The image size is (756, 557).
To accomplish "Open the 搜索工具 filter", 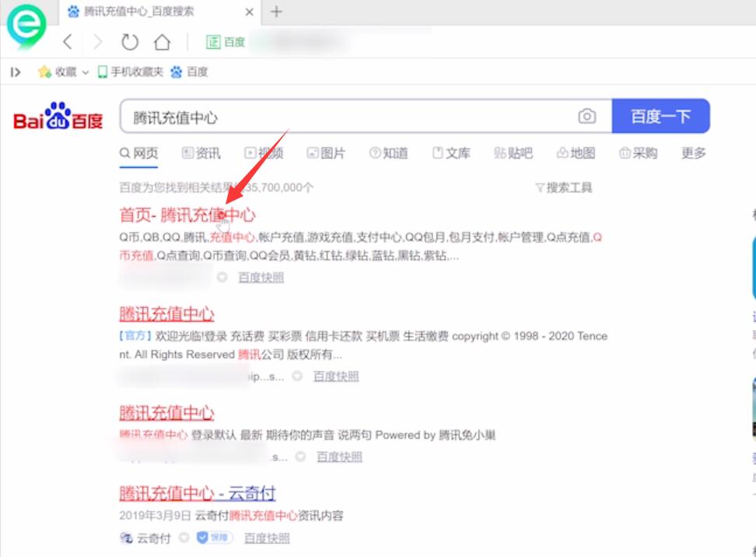I will tap(564, 187).
